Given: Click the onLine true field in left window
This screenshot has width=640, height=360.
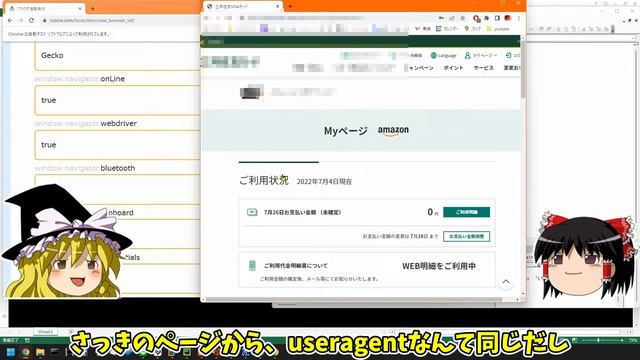Looking at the screenshot, I should (117, 100).
